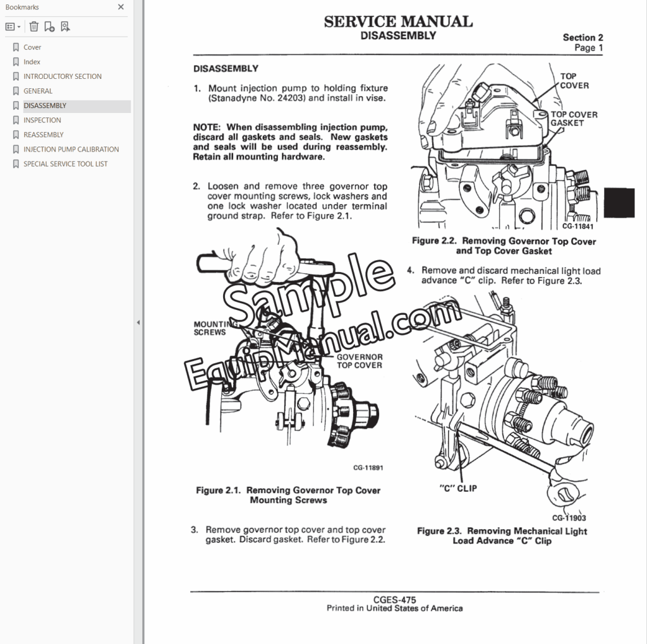
Task: Click the Cover bookmark ribbon icon
Action: (x=16, y=47)
